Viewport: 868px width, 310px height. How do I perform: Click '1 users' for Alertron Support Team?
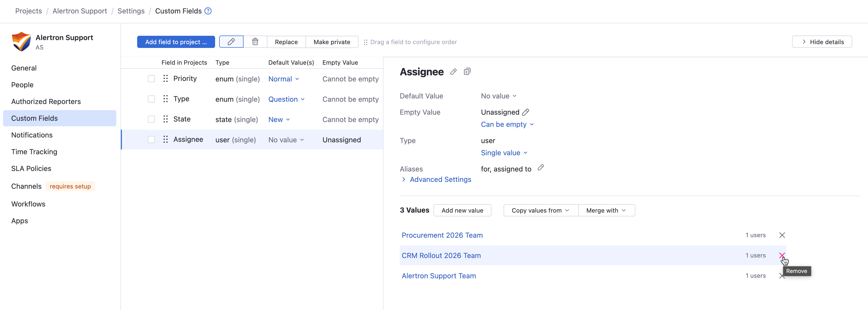coord(756,276)
